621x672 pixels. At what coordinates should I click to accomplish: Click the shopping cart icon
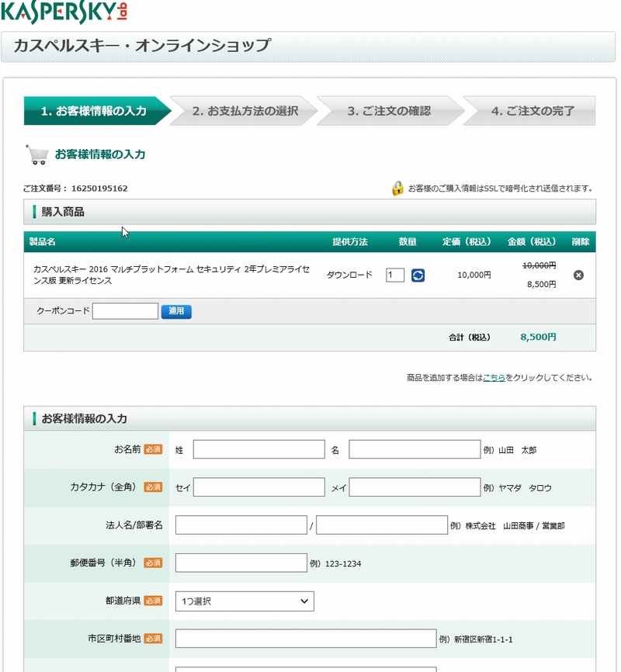click(x=37, y=154)
